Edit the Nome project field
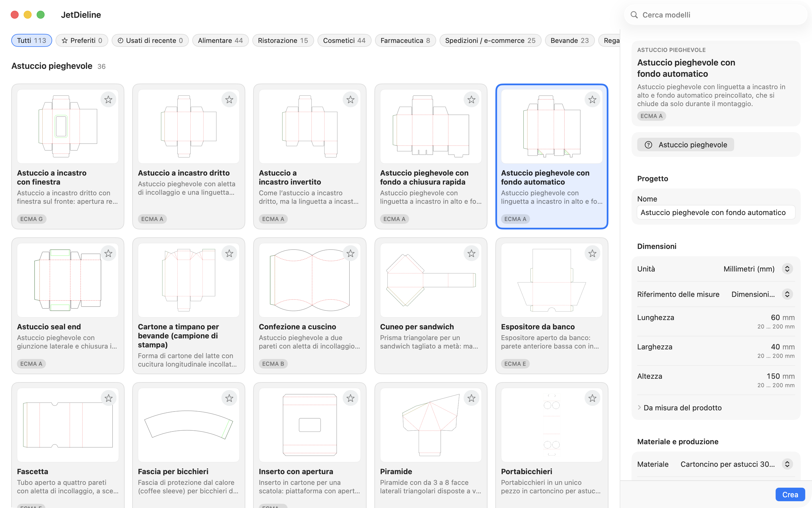The height and width of the screenshot is (508, 812). [716, 212]
